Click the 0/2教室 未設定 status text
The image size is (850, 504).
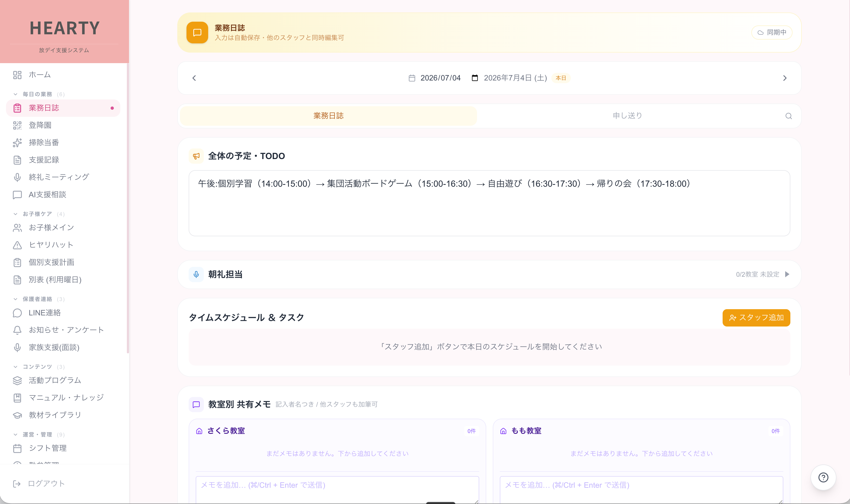tap(758, 274)
